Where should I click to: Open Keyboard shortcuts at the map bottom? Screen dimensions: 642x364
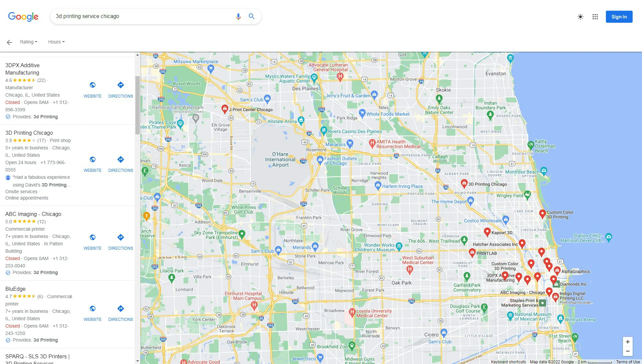pos(509,362)
